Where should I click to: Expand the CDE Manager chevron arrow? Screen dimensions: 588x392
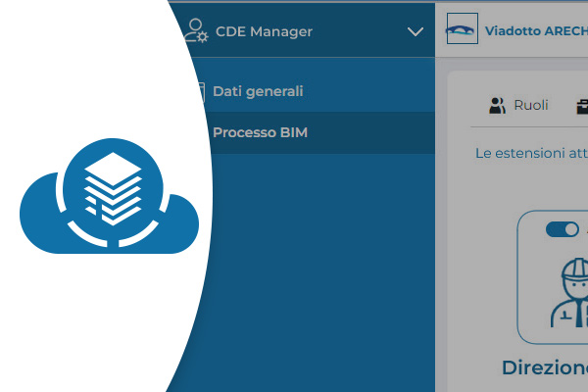[x=414, y=31]
